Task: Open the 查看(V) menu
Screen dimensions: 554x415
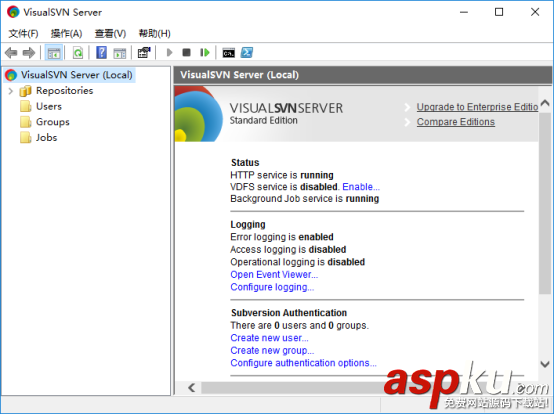Action: [x=110, y=34]
